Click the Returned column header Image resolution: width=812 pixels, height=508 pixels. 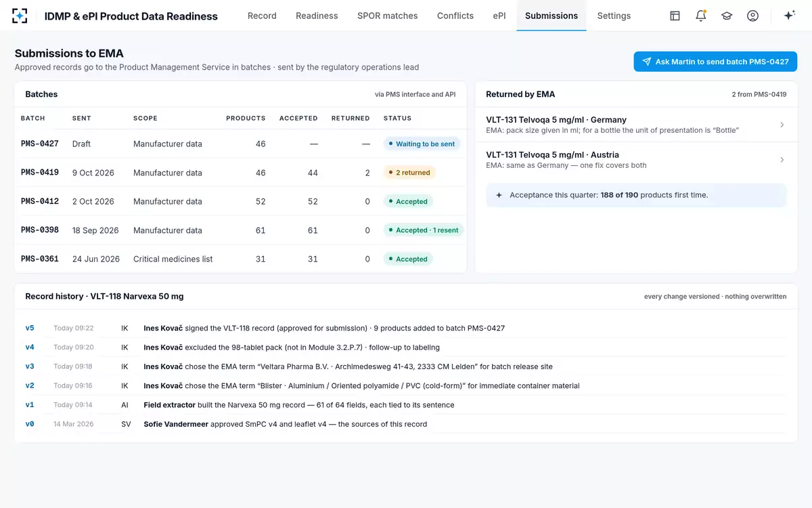351,118
